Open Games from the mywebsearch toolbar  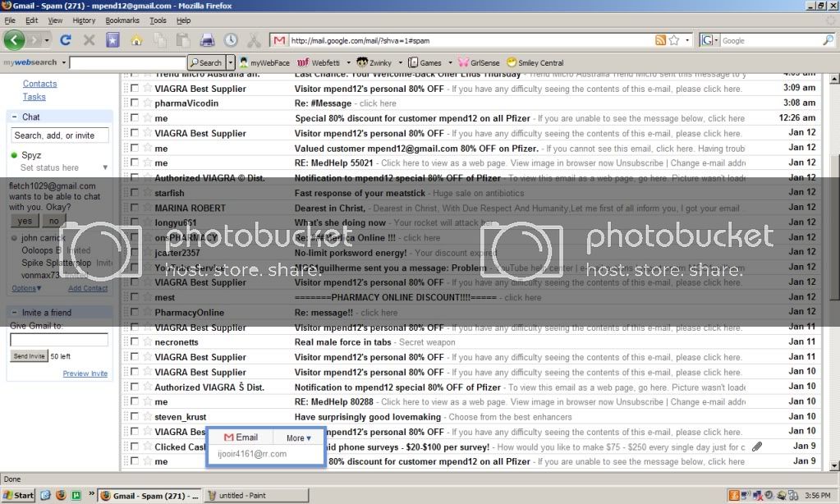pos(425,62)
